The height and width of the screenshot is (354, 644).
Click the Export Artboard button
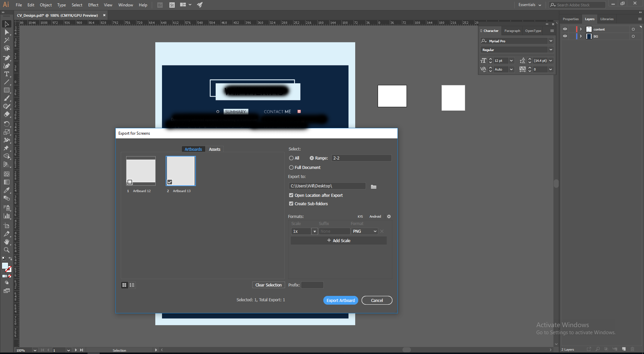click(340, 301)
